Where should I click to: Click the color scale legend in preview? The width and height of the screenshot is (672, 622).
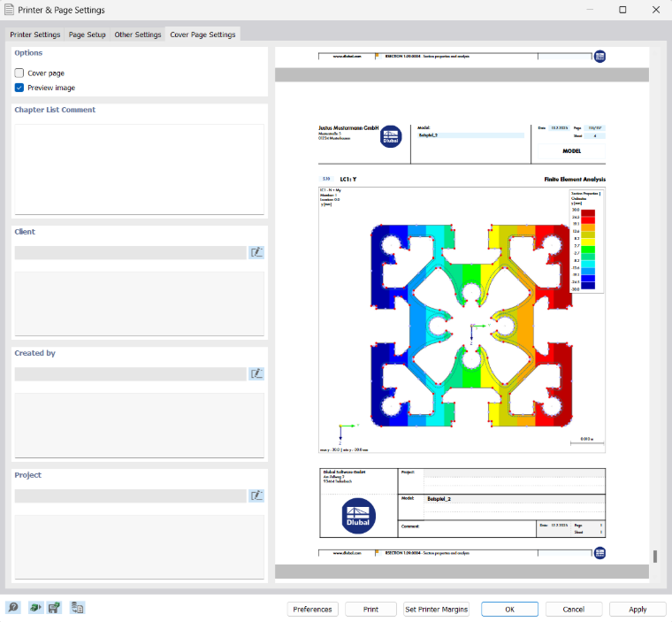586,242
